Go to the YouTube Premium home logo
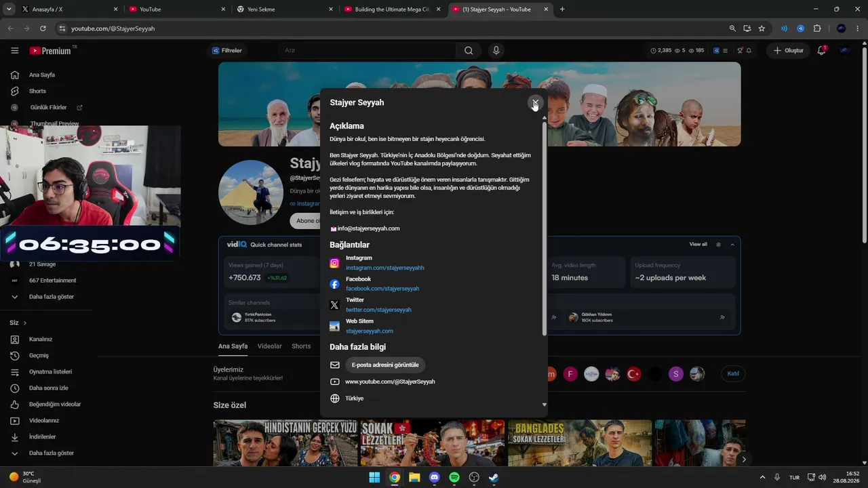868x488 pixels. tap(50, 51)
